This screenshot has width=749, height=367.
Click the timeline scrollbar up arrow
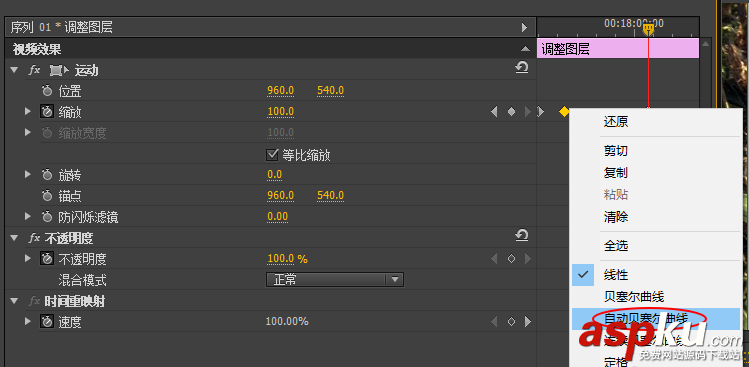[706, 44]
